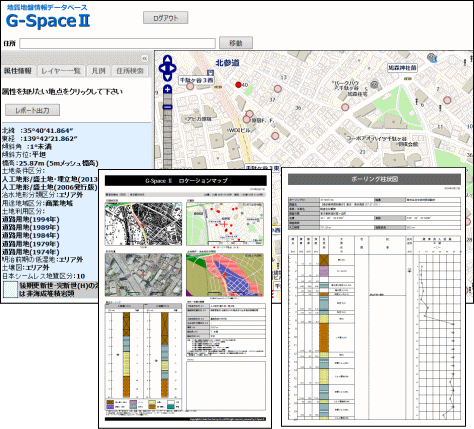Screen dimensions: 474x429
Task: Click zoom level bar below minus button
Action: point(167,140)
